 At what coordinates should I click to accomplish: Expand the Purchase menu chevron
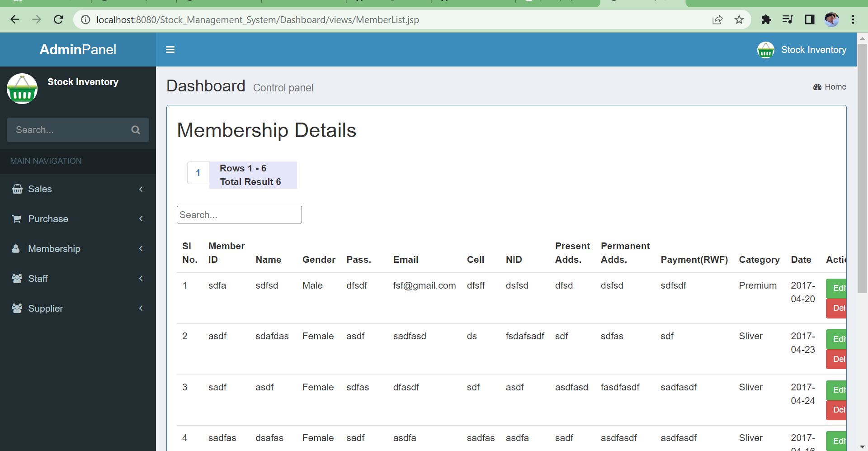click(141, 219)
